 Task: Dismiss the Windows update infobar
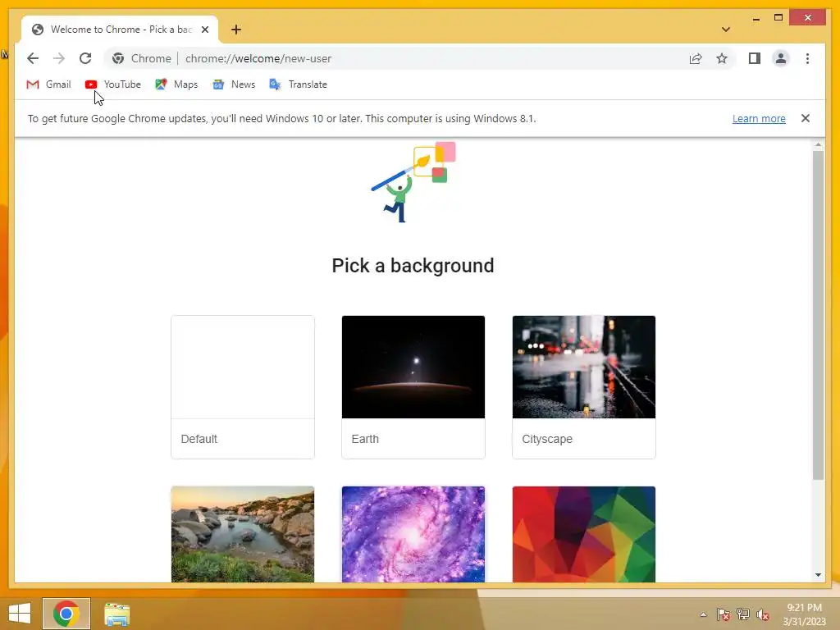pos(806,118)
